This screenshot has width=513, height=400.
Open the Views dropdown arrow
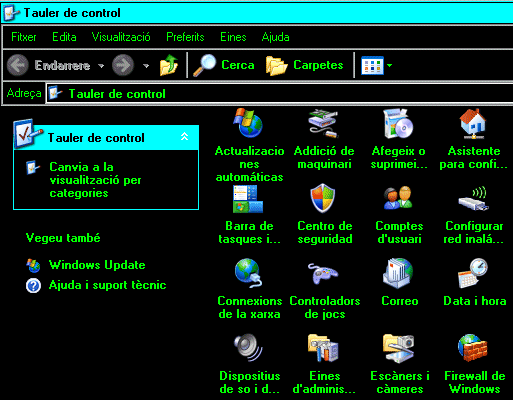point(389,65)
